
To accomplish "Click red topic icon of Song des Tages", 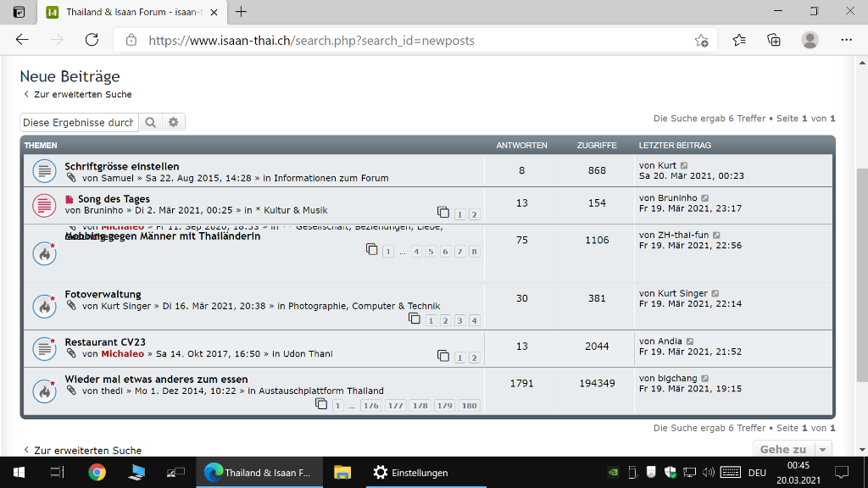I will [x=44, y=205].
